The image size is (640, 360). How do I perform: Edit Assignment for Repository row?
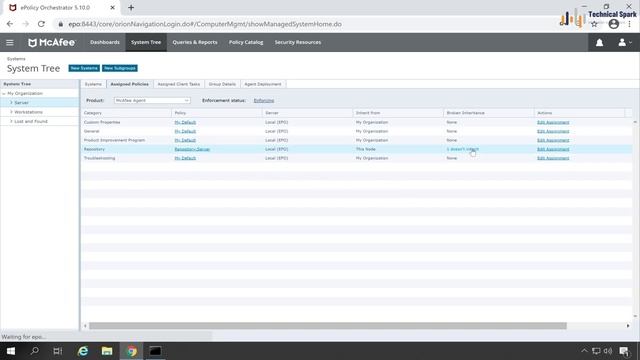click(553, 149)
